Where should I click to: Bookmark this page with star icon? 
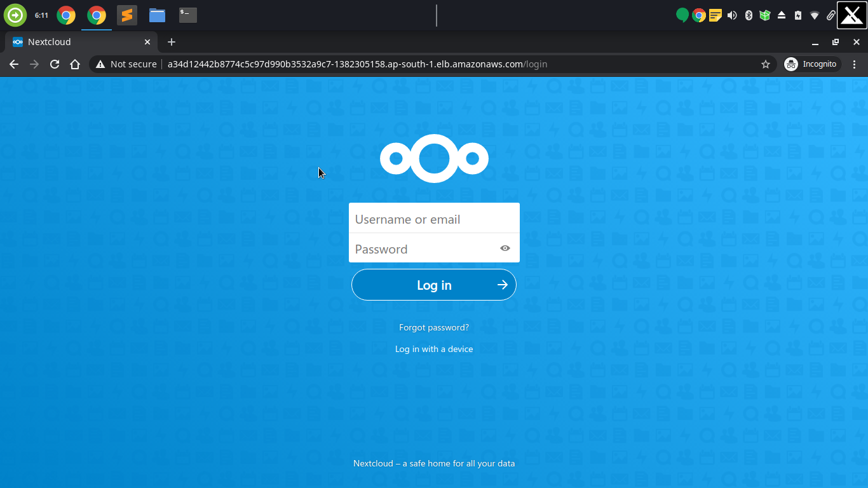pyautogui.click(x=766, y=64)
